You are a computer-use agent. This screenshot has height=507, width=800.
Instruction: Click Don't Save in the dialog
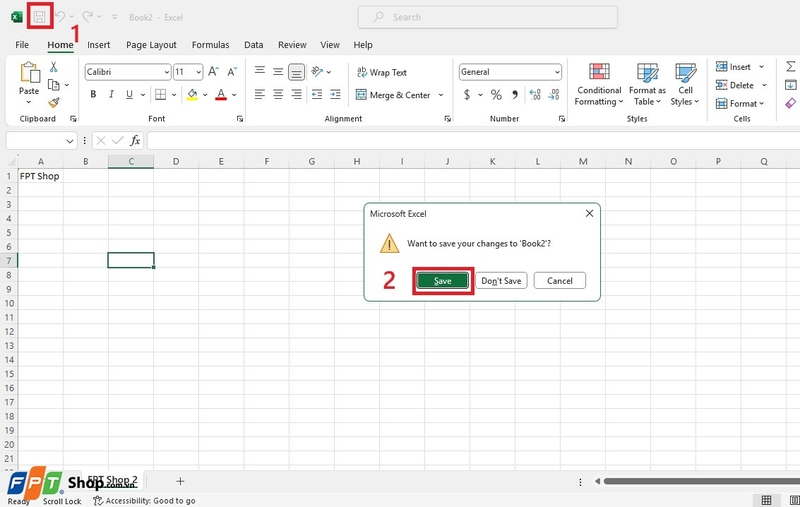point(501,281)
